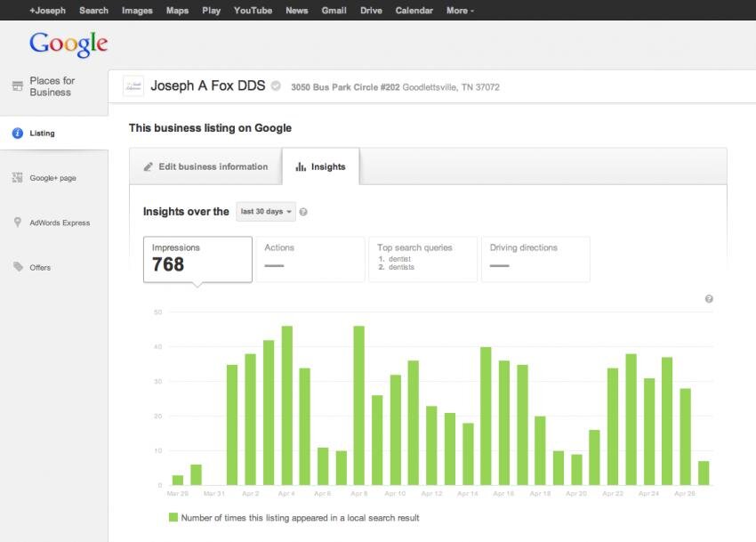Open the AdWords Express sidebar link

coord(60,222)
